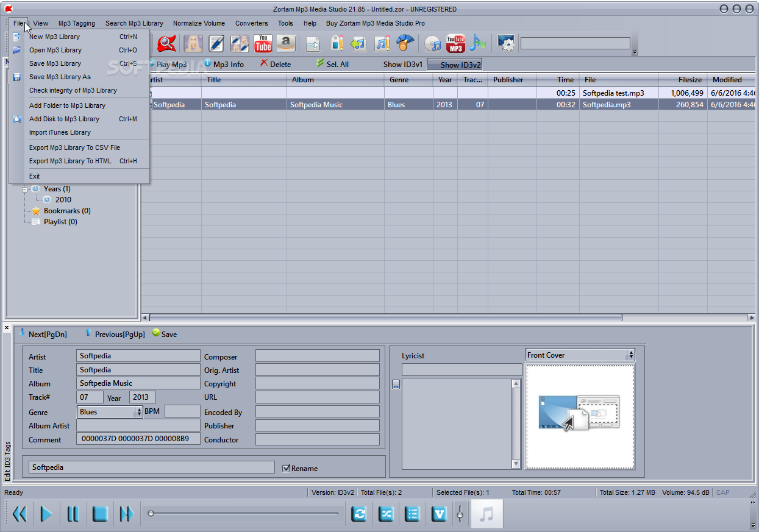Click the ... button beside lyrics box

click(396, 385)
